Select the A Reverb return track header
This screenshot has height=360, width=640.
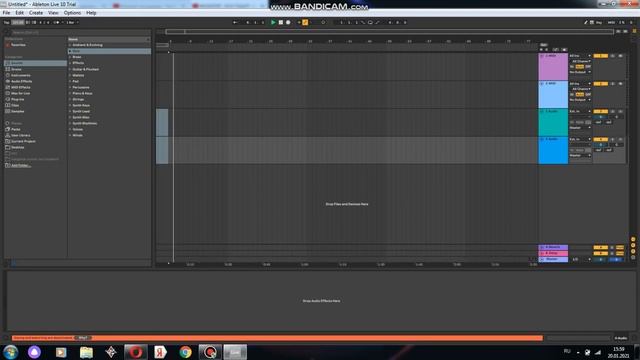pos(553,247)
